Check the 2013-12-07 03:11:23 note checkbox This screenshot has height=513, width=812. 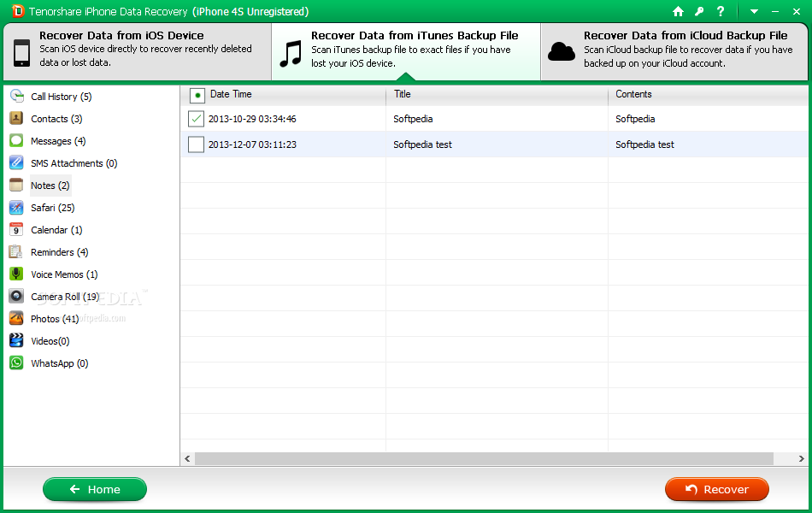coord(197,144)
